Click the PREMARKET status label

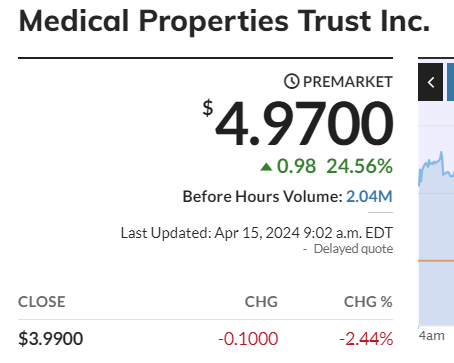[x=348, y=82]
